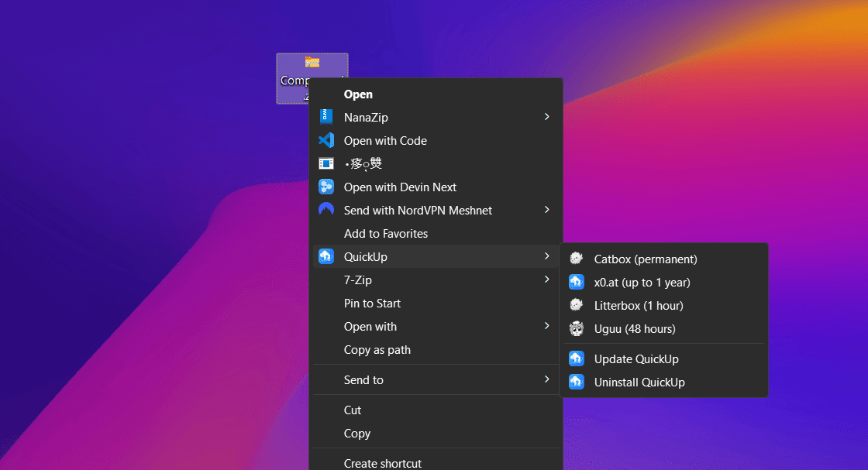The width and height of the screenshot is (868, 470).
Task: Choose Add to Favorites
Action: pyautogui.click(x=436, y=233)
